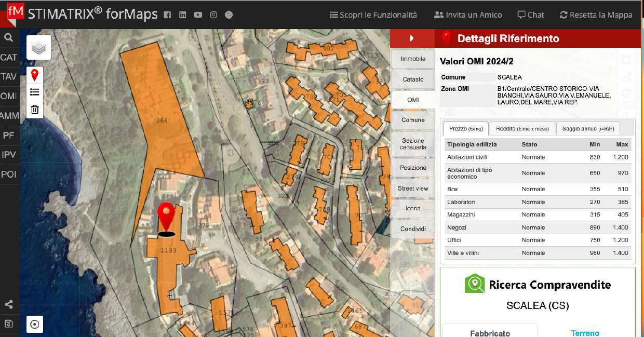Open the Street view side tab
The width and height of the screenshot is (644, 337).
413,188
